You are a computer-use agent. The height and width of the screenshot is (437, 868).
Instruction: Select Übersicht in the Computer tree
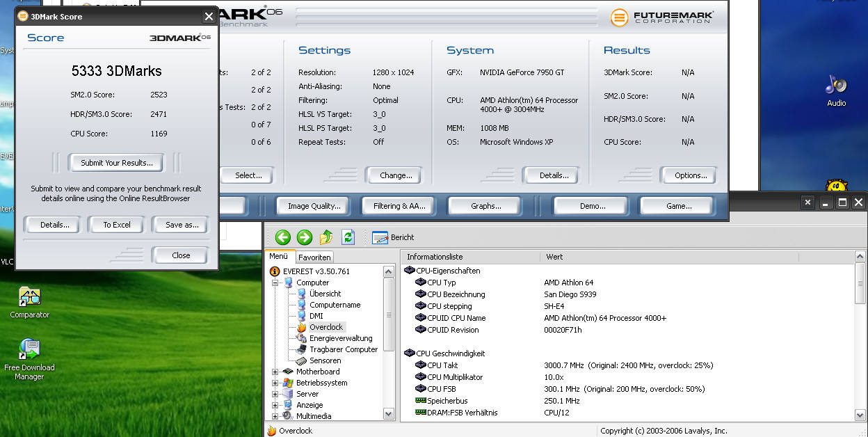point(325,294)
